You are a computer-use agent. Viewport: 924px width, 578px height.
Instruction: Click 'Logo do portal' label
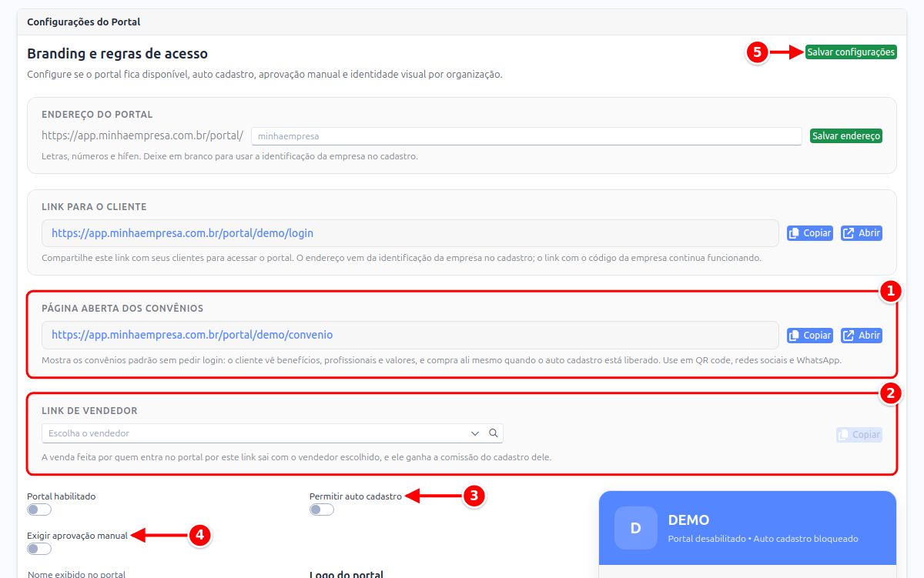pos(346,574)
